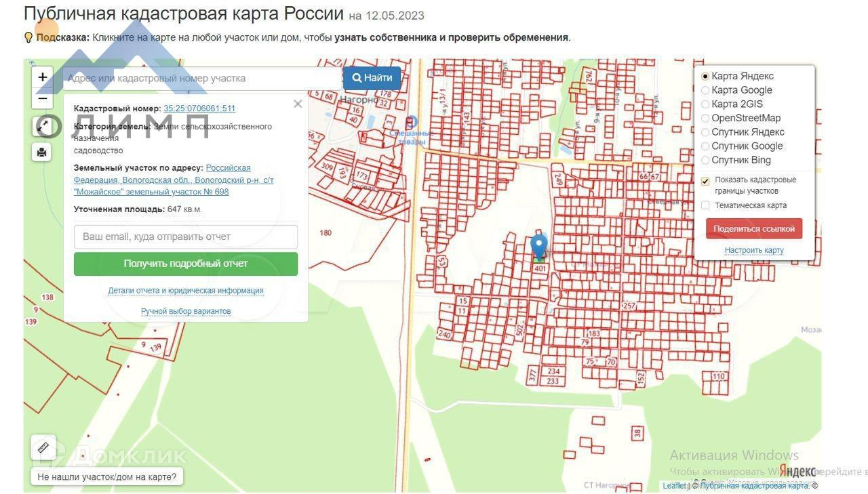Click 'Уточненная площадь: 647 кв.м.' text

pyautogui.click(x=138, y=209)
